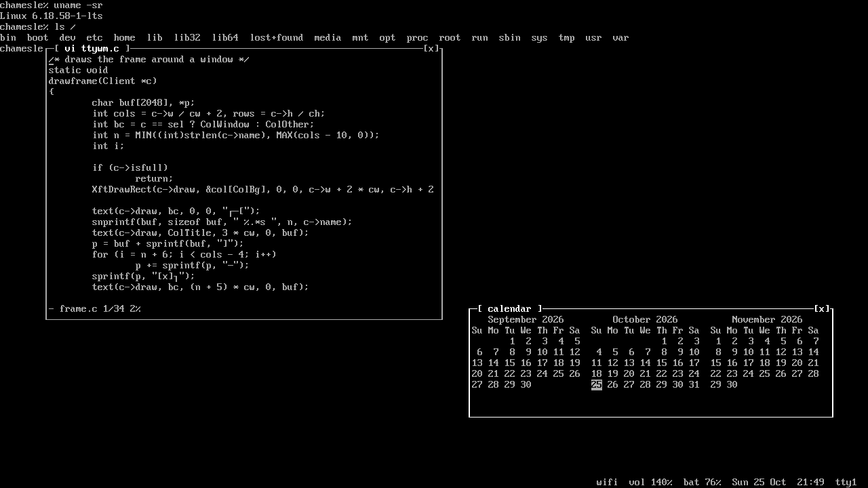Click lost+found in ls output
868x488 pixels.
277,38
